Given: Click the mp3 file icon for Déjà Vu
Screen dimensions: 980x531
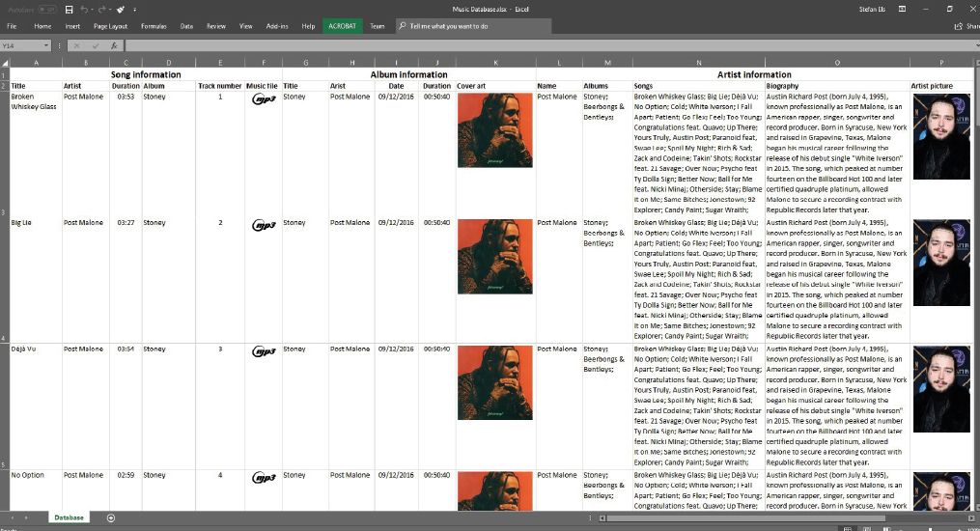Looking at the screenshot, I should click(x=264, y=350).
